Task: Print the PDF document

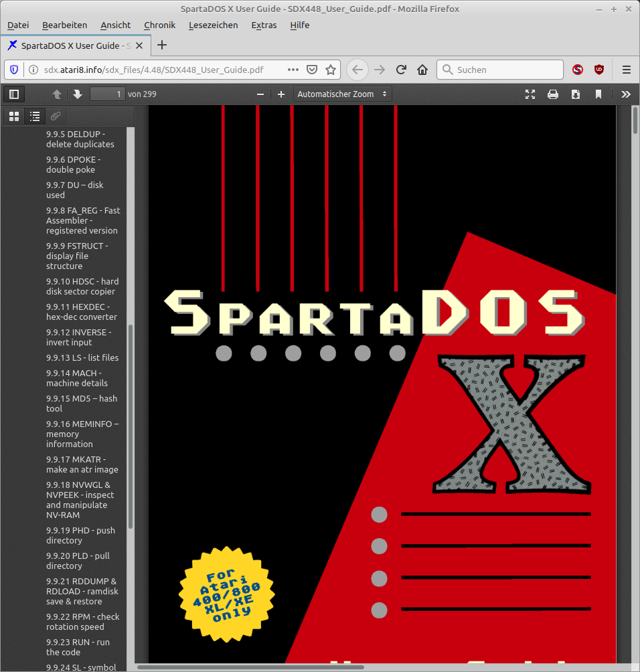Action: 553,94
